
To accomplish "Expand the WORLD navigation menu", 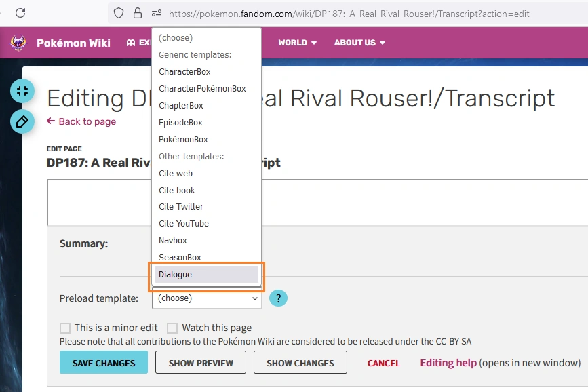I will click(297, 43).
